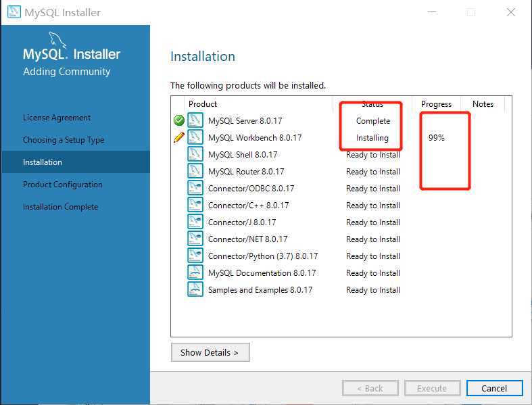This screenshot has width=532, height=405.
Task: Click Ready to Install status for Connector/ODBC
Action: [x=373, y=189]
